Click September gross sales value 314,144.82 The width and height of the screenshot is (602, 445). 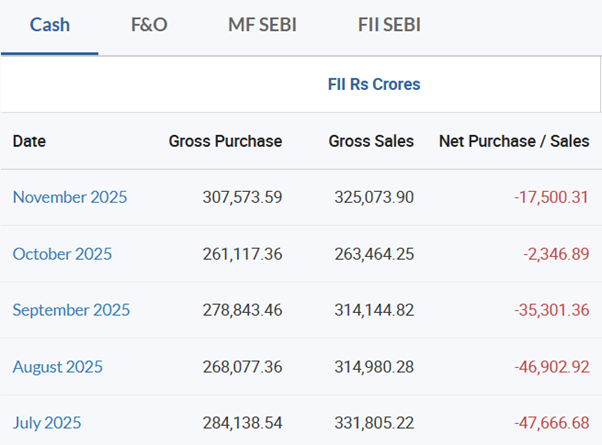click(372, 310)
